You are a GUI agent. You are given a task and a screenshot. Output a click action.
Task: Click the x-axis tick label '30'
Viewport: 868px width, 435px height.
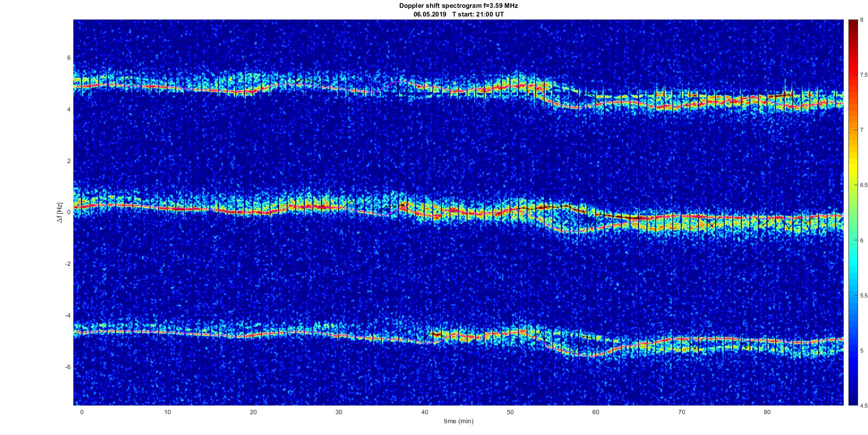(339, 412)
